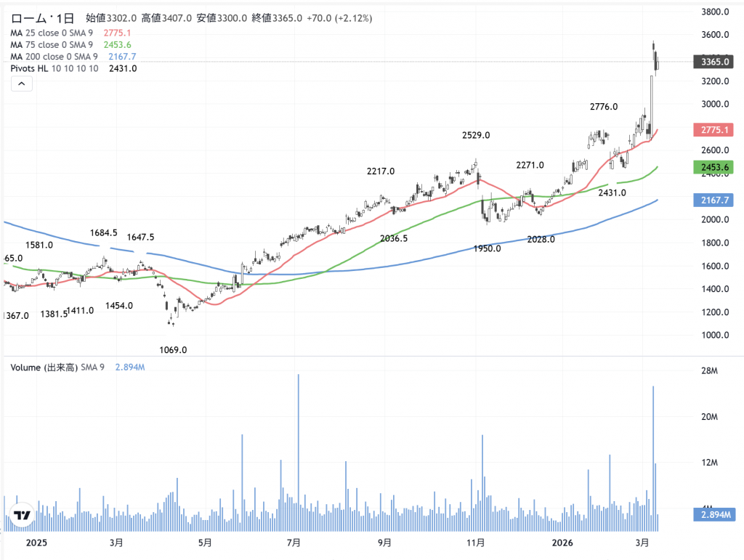Click the 28M level on volume axis
Screen dimensions: 744x560
click(x=711, y=372)
